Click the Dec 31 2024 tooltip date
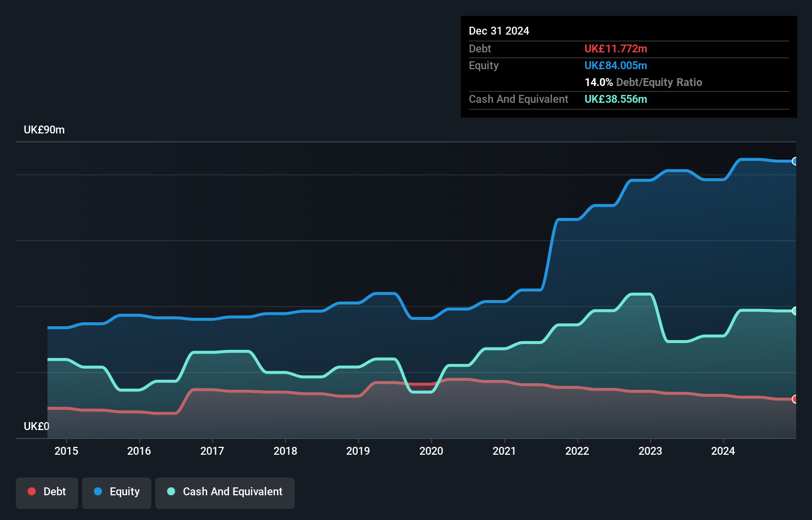 click(x=499, y=31)
